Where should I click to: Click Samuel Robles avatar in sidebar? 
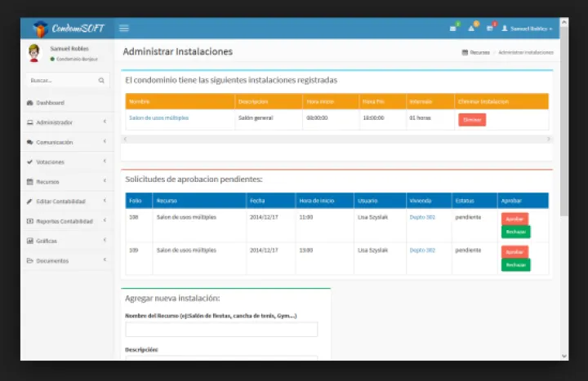[x=34, y=53]
